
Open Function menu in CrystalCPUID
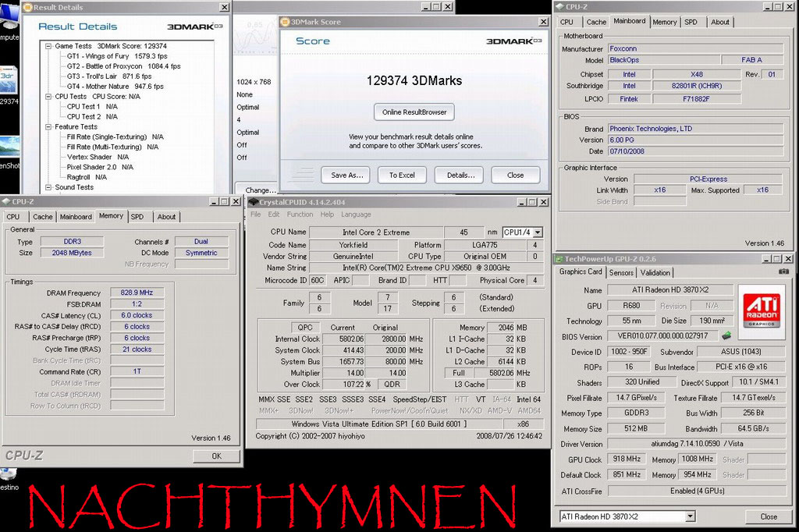coord(300,215)
